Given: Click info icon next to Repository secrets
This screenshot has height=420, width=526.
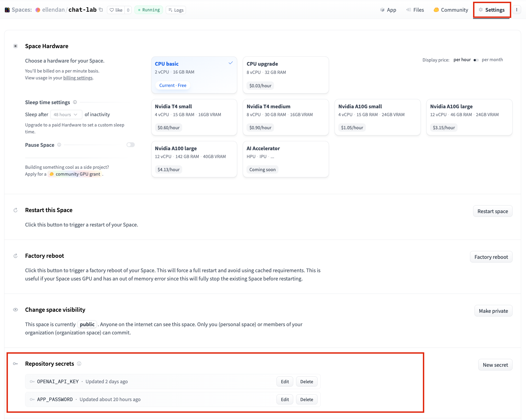Looking at the screenshot, I should (x=79, y=364).
